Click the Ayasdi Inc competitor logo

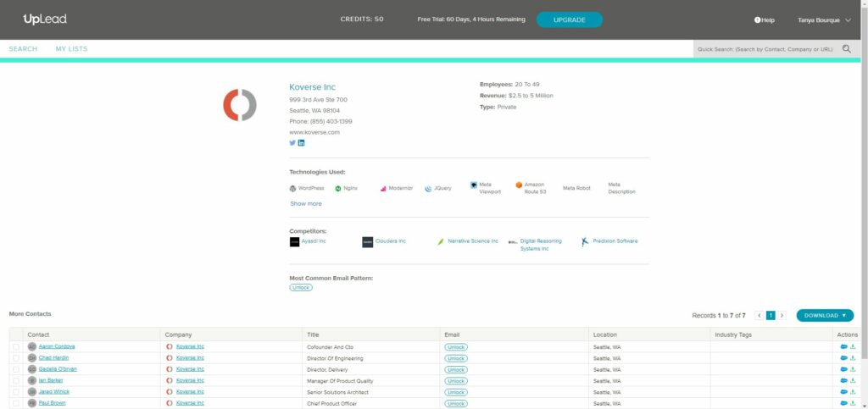[x=294, y=242]
